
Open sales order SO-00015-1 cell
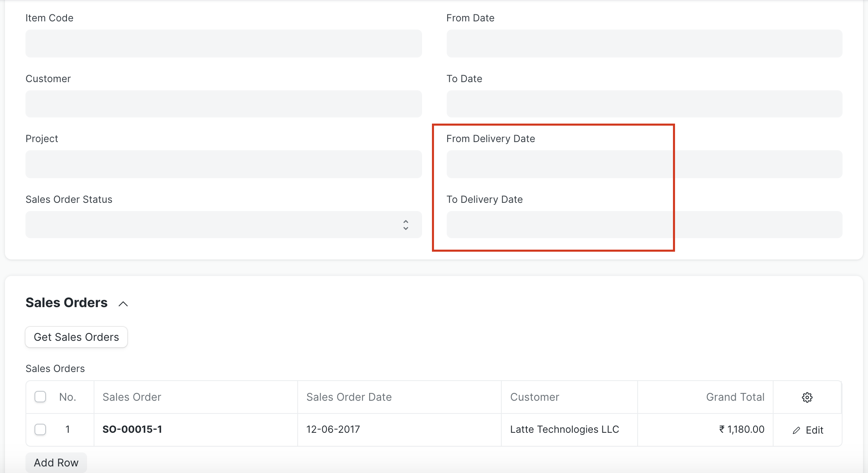pos(132,429)
